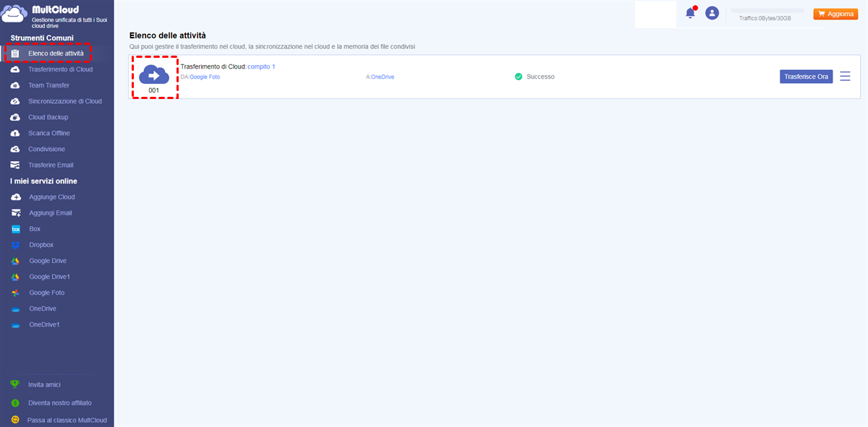Image resolution: width=868 pixels, height=427 pixels.
Task: Click the Google Foto pinwheel icon
Action: click(x=16, y=293)
